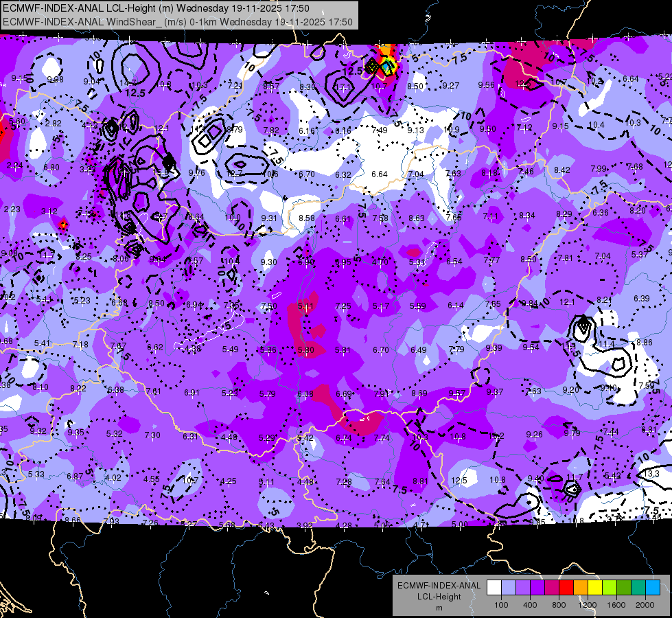Click the '5.49' shear value on the map
Viewport: 672px width, 618px height.
coord(230,349)
